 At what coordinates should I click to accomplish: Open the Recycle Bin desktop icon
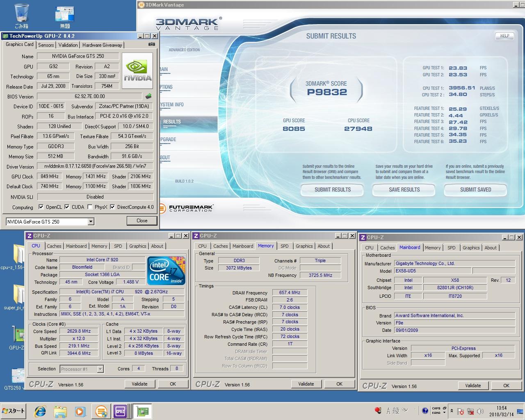click(x=21, y=16)
